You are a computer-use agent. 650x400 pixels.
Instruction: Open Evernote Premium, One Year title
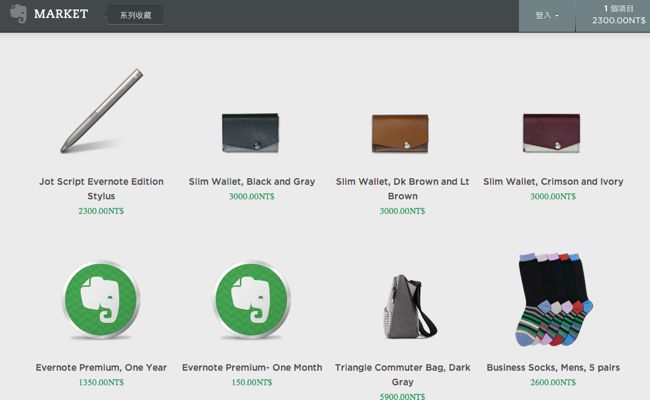click(x=101, y=368)
